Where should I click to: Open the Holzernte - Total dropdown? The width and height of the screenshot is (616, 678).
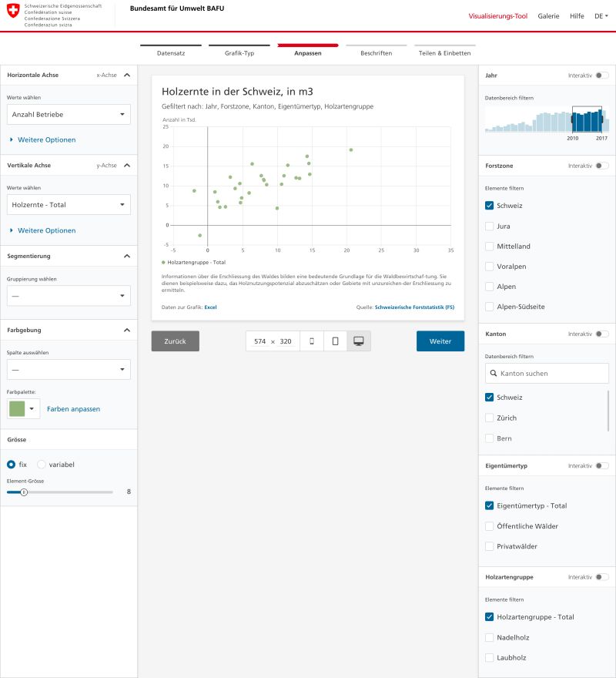coord(69,204)
